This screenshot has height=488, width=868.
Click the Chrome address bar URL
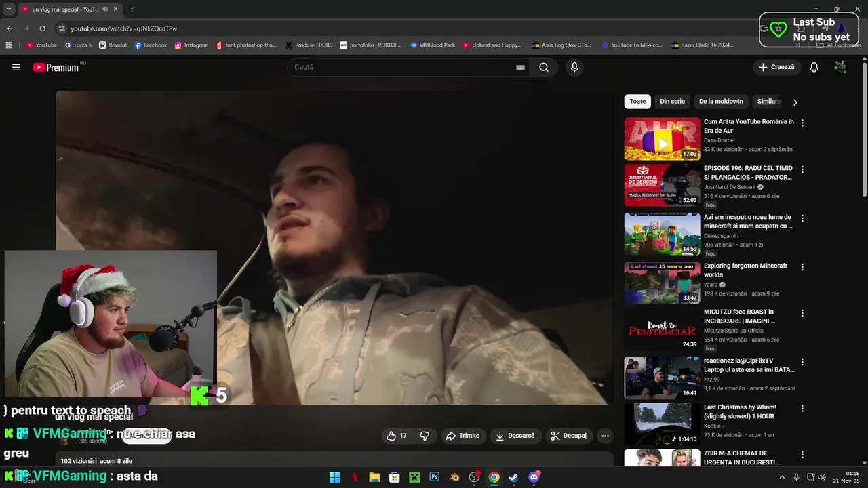pyautogui.click(x=124, y=28)
